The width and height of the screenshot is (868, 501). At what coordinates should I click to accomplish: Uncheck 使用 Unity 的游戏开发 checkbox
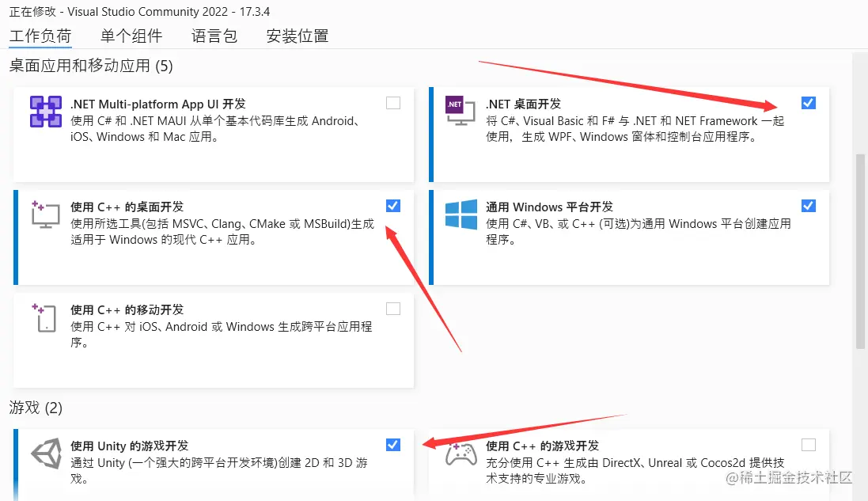coord(393,445)
